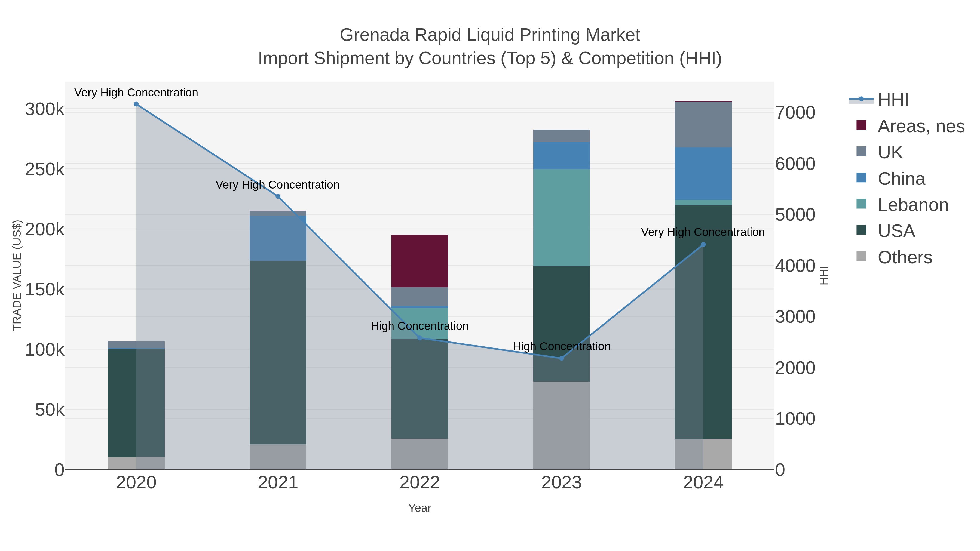Click the Grenada Rapid Liquid Printing Market title
This screenshot has width=980, height=551.
click(x=490, y=35)
